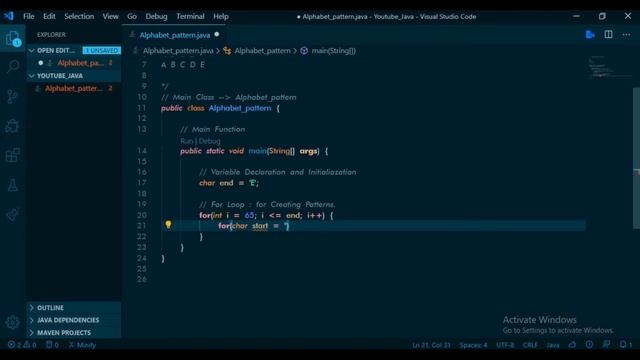Collapse the YOUTUBE_JAVA folder section
Image resolution: width=640 pixels, height=360 pixels.
[x=31, y=76]
